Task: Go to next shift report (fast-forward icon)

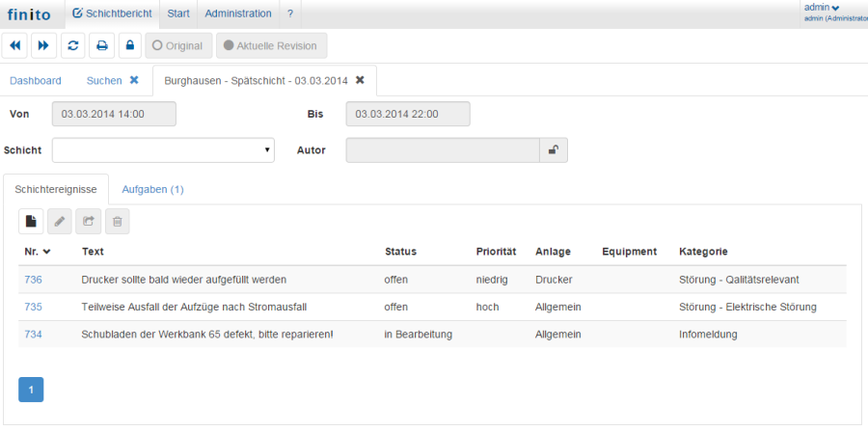Action: (43, 45)
